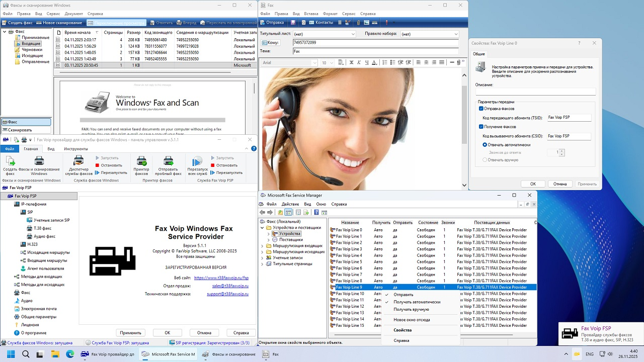The image size is (644, 362).
Task: Click the Перезапуск всех служб icon
Action: point(197,161)
